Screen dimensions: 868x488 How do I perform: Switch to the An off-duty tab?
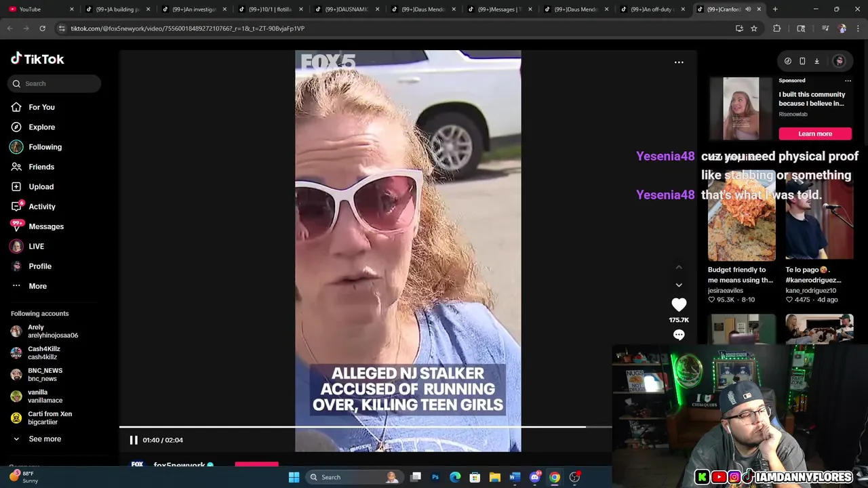coord(652,9)
